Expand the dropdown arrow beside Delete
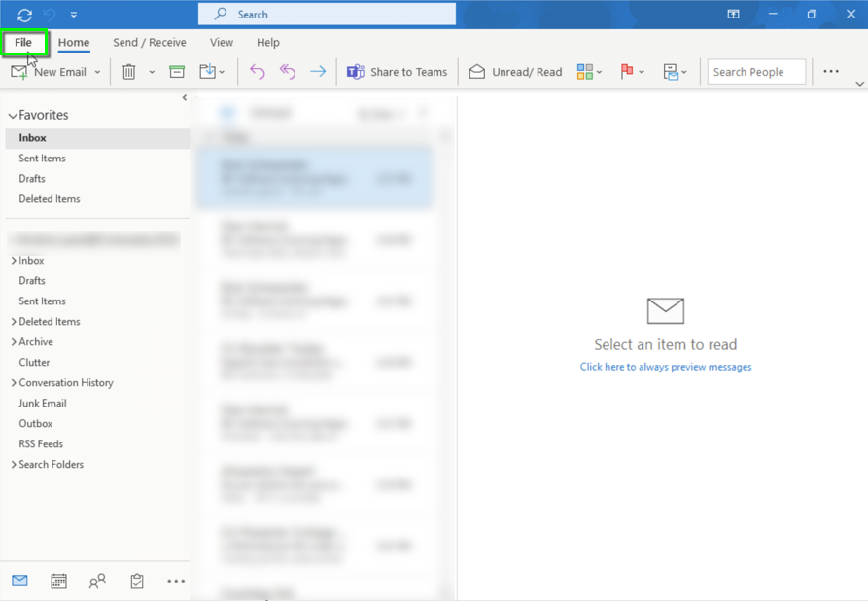This screenshot has width=868, height=601. point(152,72)
